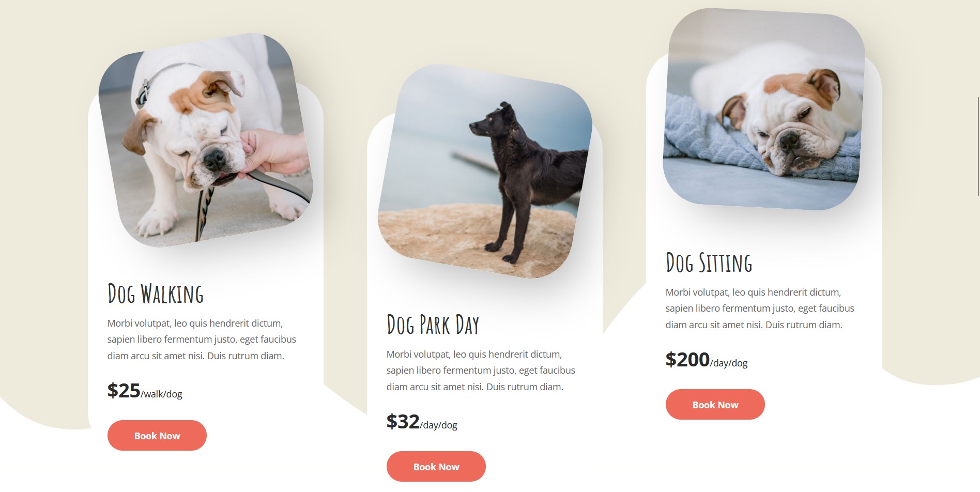Click Book Now for Dog Sitting
This screenshot has width=980, height=492.
(x=715, y=404)
